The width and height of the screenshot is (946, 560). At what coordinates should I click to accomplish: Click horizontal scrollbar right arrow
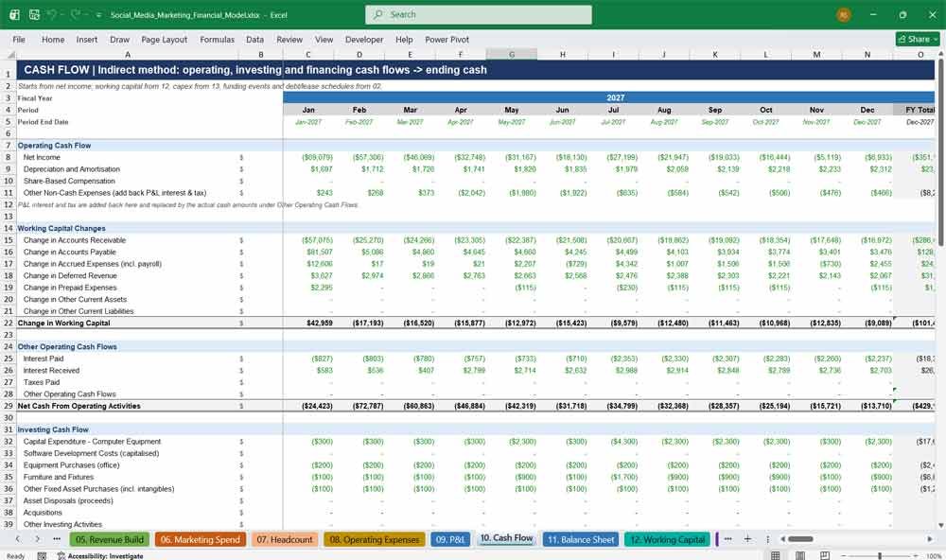pos(930,539)
